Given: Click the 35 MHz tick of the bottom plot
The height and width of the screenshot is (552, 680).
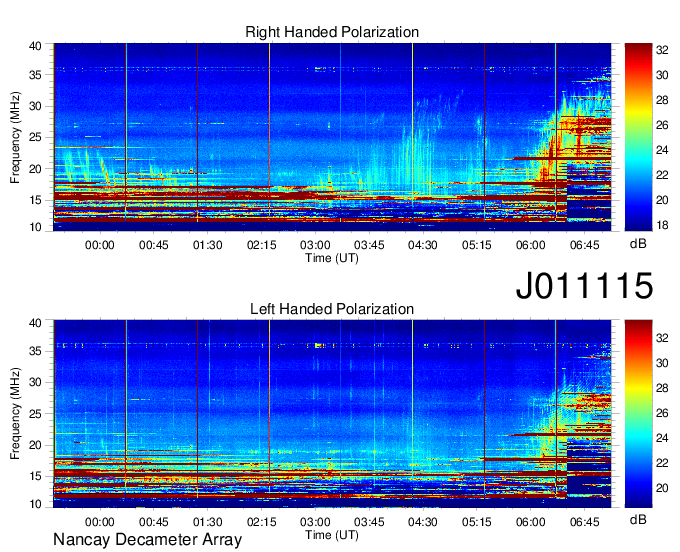Looking at the screenshot, I should coord(35,351).
